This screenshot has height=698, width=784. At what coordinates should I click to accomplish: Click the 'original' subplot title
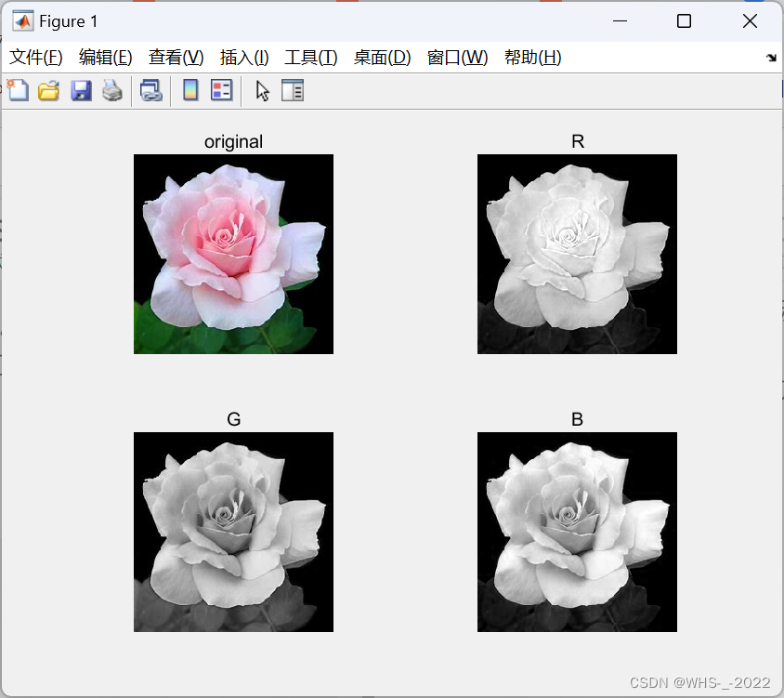coord(233,142)
